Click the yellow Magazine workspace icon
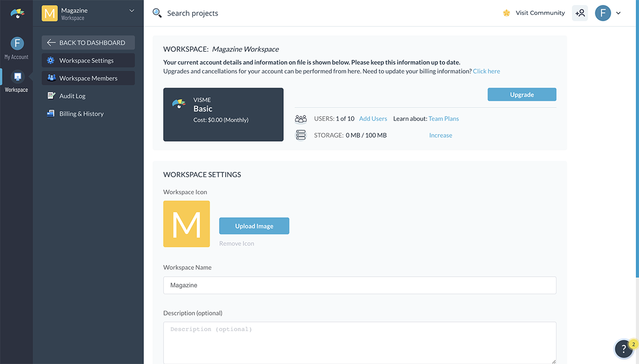Image resolution: width=639 pixels, height=364 pixels. 50,13
